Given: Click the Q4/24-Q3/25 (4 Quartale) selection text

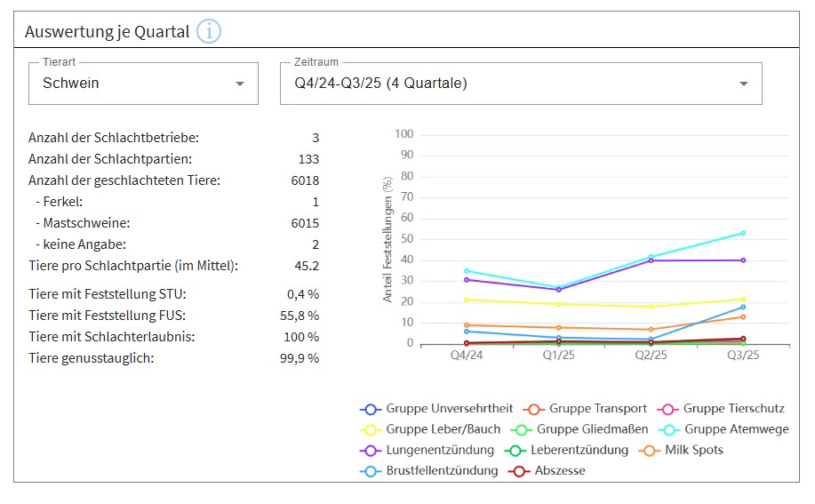Looking at the screenshot, I should point(381,84).
